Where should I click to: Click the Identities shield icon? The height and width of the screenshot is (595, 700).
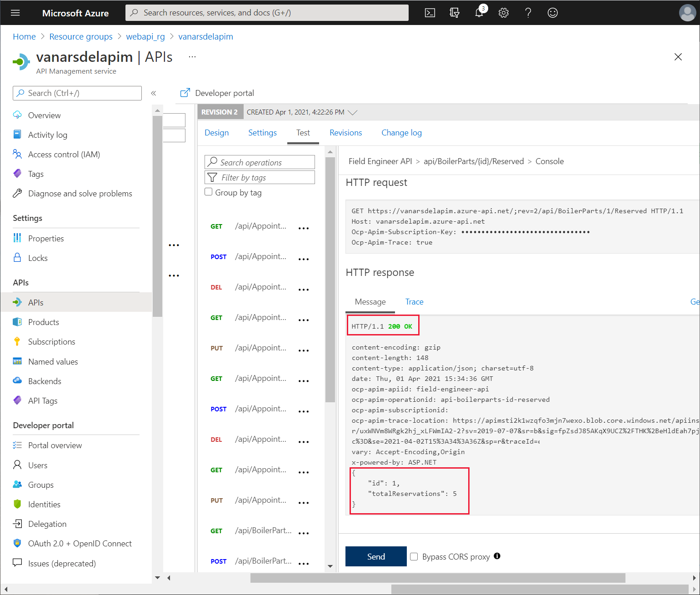point(17,504)
